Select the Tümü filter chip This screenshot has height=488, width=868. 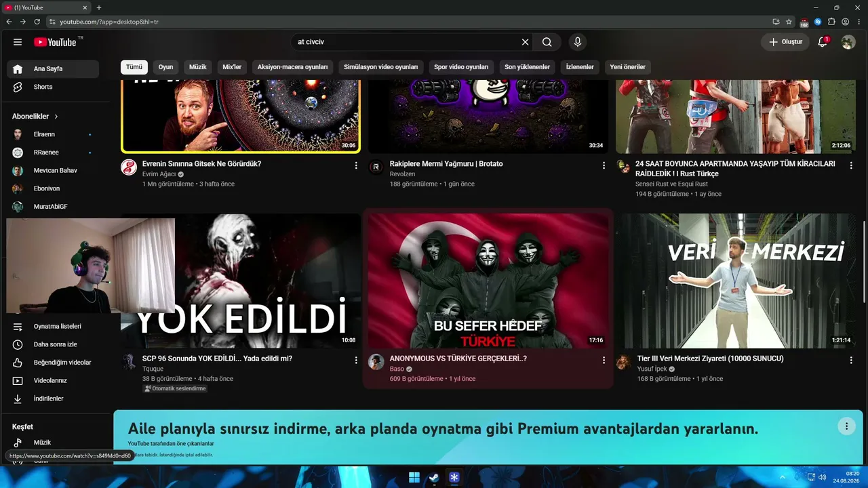[x=134, y=67]
